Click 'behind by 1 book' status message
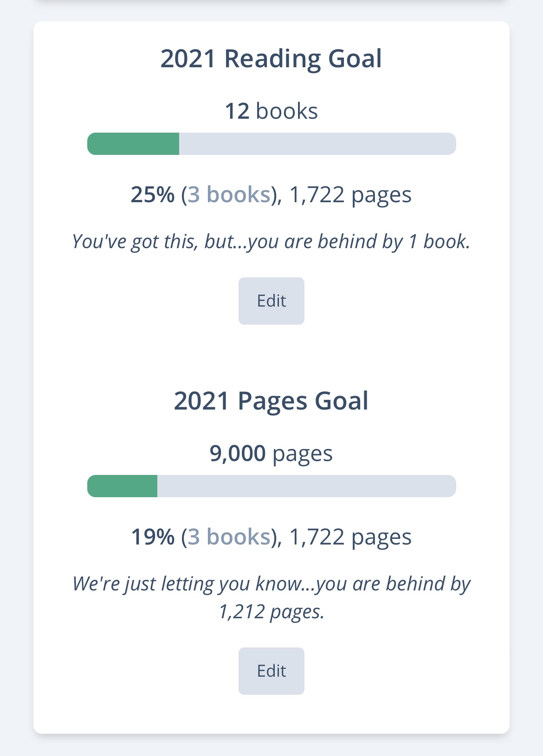The width and height of the screenshot is (543, 756). [x=271, y=242]
